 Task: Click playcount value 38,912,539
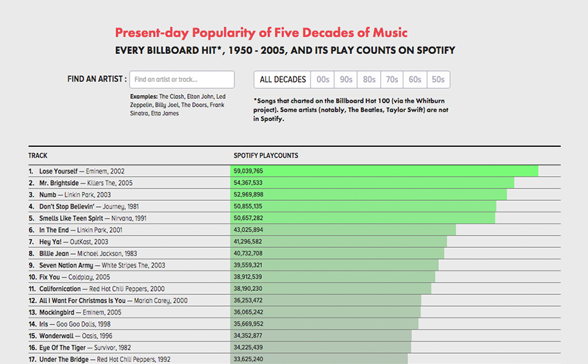tap(248, 277)
